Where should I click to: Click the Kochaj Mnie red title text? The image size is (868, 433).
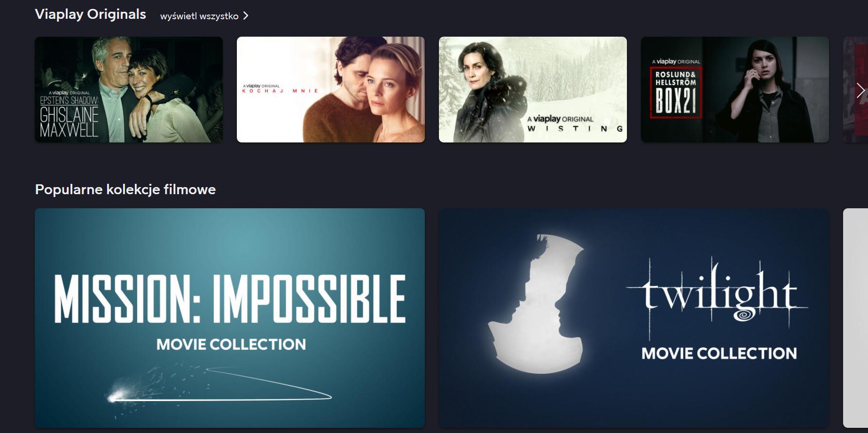(280, 91)
